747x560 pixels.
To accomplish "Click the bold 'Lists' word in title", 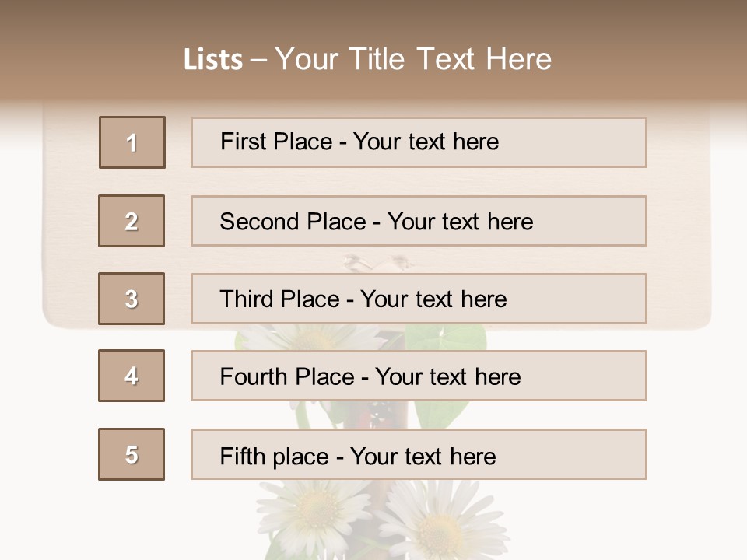I will point(212,60).
